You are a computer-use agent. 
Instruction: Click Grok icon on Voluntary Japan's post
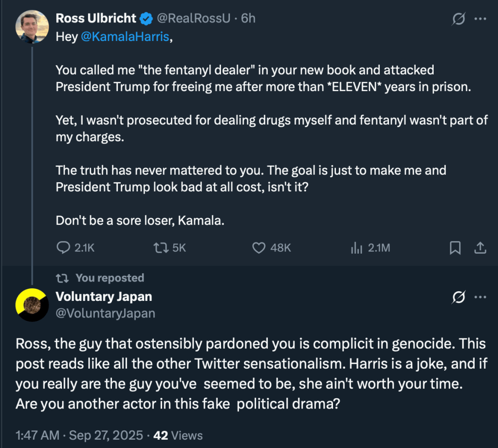click(x=459, y=297)
